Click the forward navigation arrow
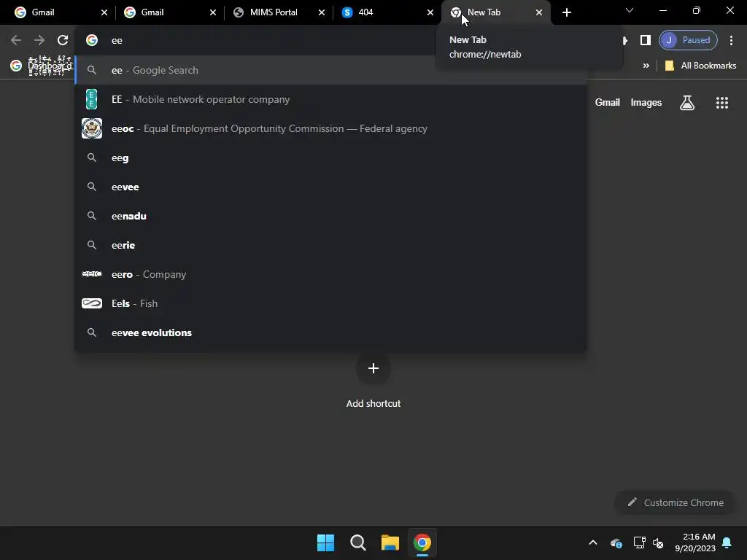This screenshot has height=560, width=747. 39,40
